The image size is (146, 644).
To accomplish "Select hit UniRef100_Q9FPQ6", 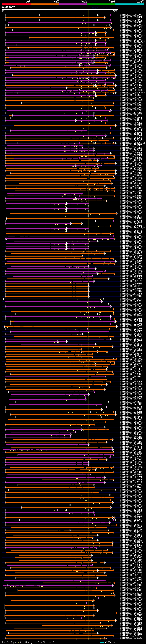I will point(131,233).
